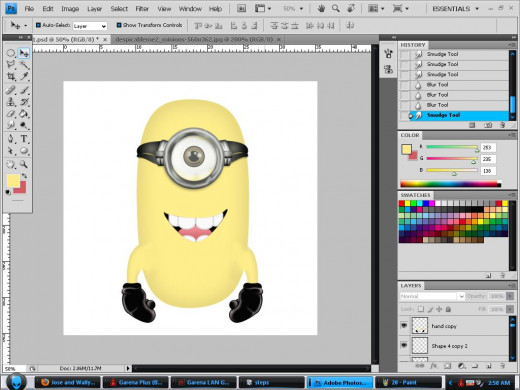The image size is (520, 390).
Task: Toggle lock all in Layers panel
Action: [448, 309]
